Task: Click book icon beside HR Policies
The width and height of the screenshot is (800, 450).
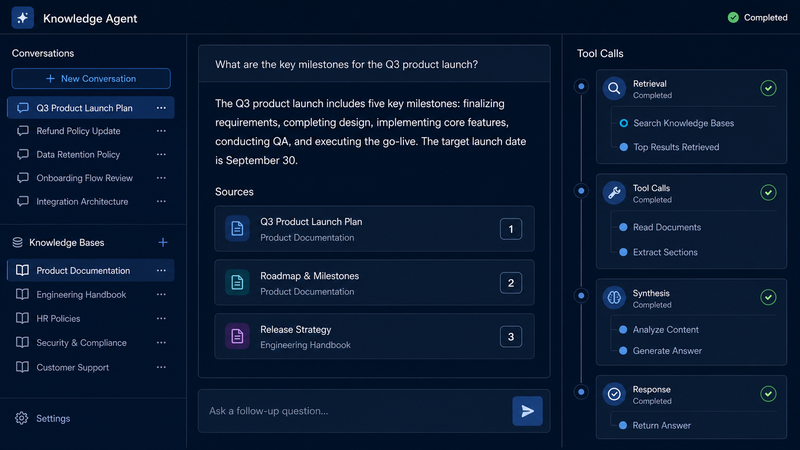Action: pyautogui.click(x=22, y=318)
